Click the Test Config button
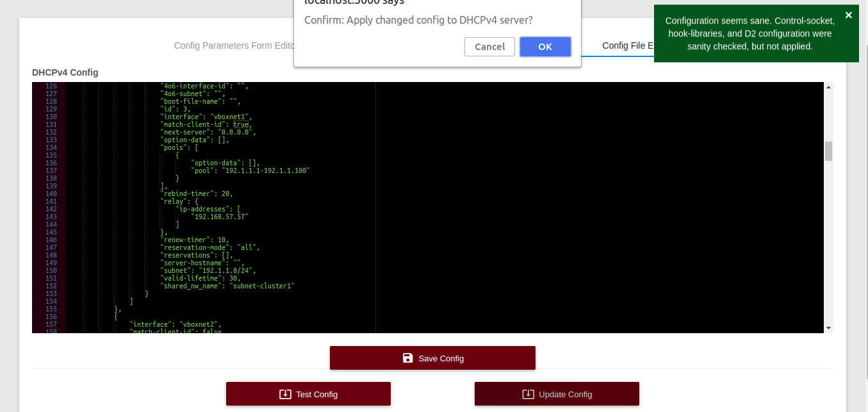This screenshot has width=868, height=412. pyautogui.click(x=308, y=394)
